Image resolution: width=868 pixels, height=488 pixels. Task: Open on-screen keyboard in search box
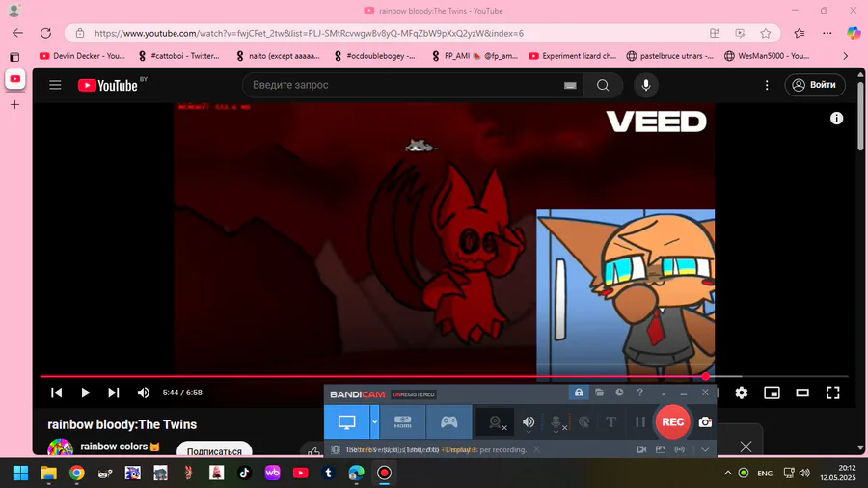click(570, 85)
